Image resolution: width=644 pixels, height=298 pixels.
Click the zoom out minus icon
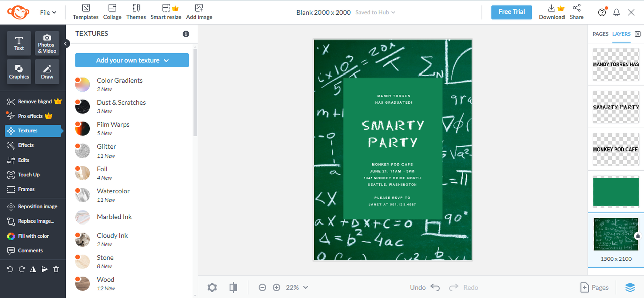tap(262, 287)
